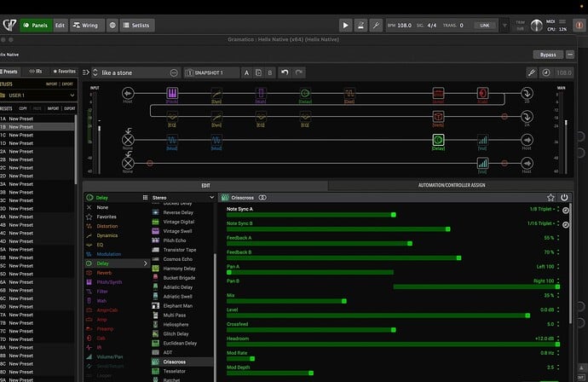Open the tuner fork icon in top toolbar
The image size is (588, 382).
click(375, 25)
